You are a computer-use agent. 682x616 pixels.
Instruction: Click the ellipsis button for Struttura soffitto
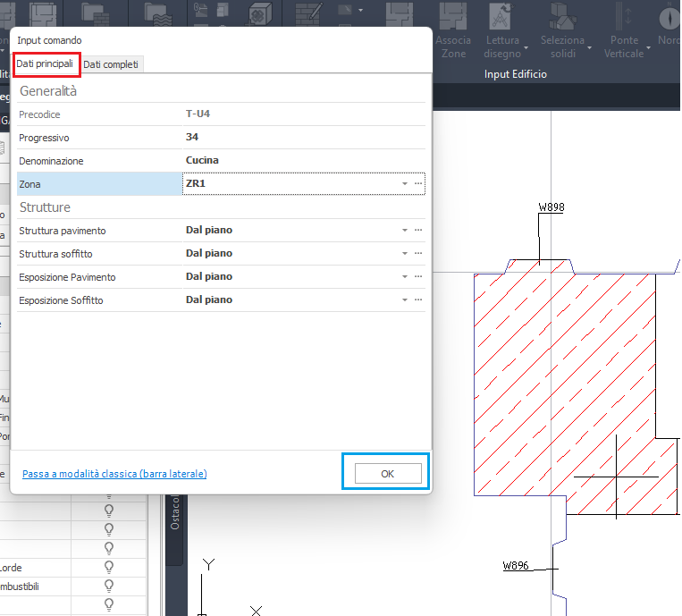pyautogui.click(x=417, y=254)
